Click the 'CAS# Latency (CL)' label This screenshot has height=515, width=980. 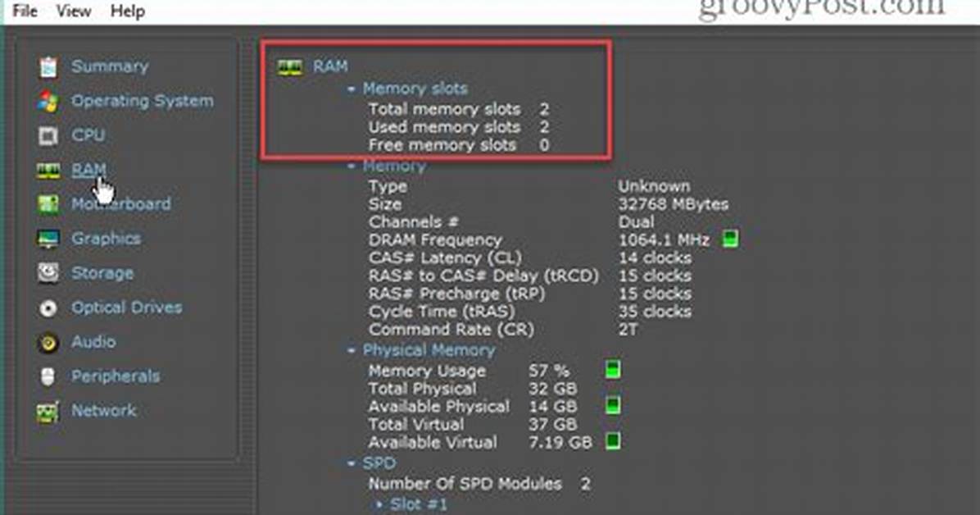[x=445, y=257]
